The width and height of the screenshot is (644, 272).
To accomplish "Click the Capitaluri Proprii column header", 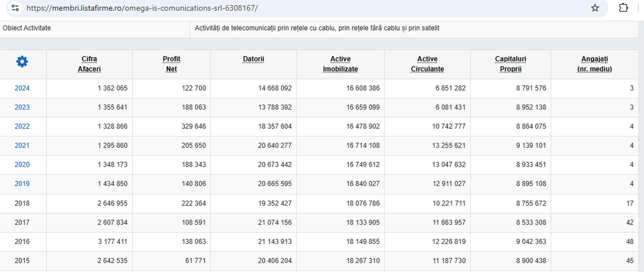I will [511, 64].
